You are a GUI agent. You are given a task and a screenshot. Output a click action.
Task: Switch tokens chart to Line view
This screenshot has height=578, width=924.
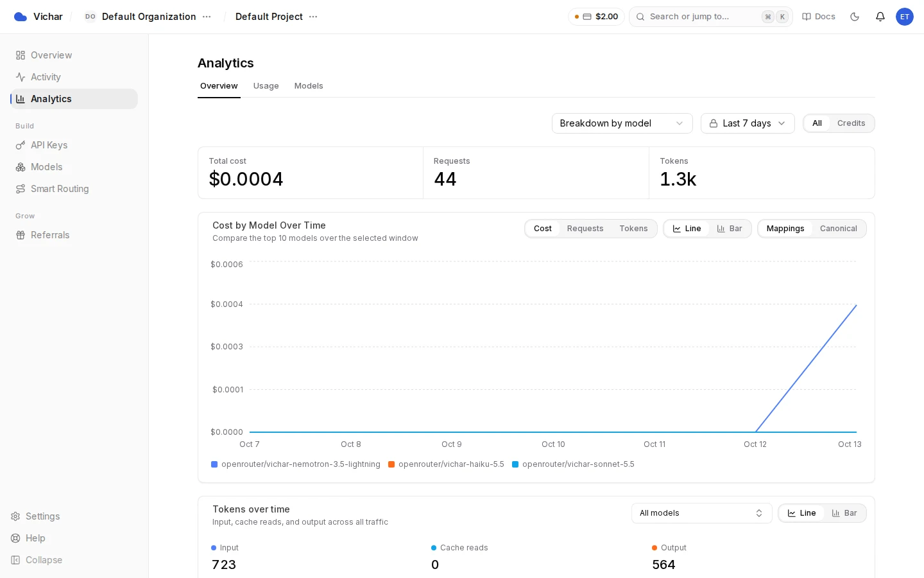[802, 513]
